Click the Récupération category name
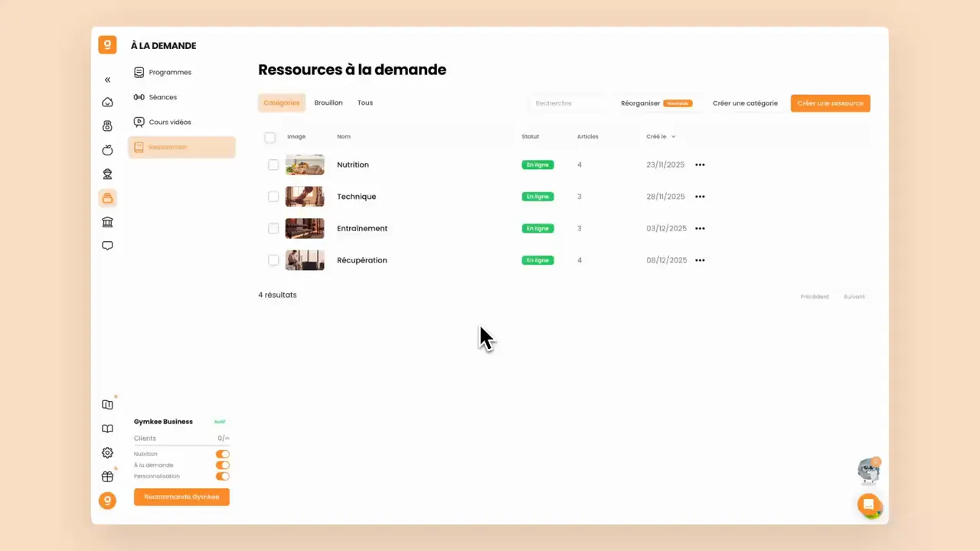Viewport: 980px width, 551px height. (362, 260)
